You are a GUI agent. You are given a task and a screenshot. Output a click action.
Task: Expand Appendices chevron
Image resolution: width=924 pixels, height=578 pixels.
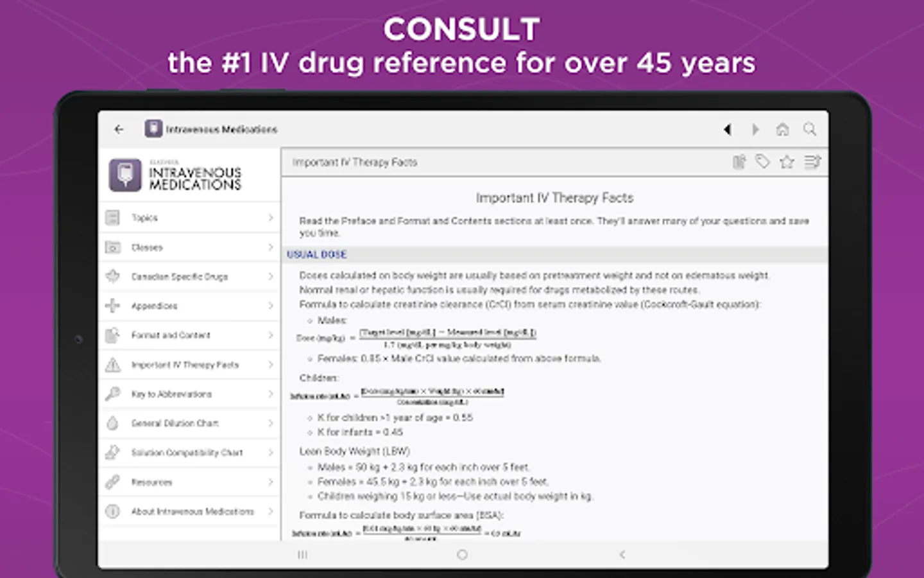pos(271,306)
